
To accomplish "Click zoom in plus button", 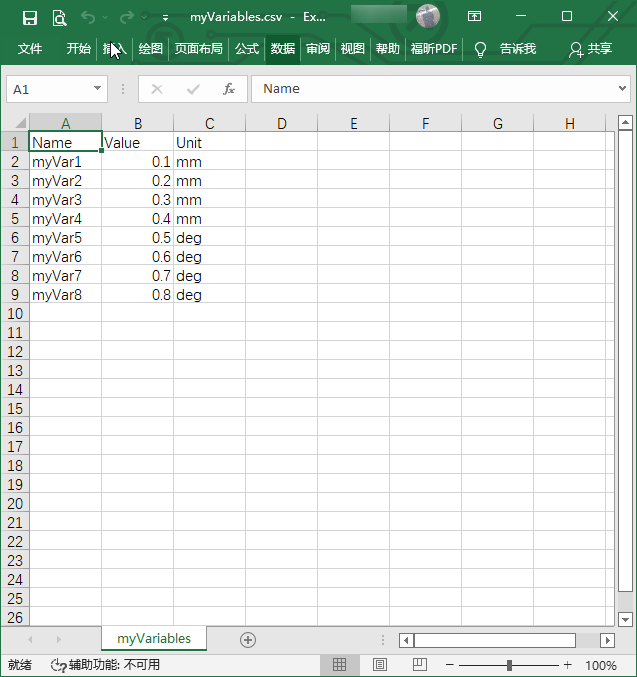I will tap(568, 665).
